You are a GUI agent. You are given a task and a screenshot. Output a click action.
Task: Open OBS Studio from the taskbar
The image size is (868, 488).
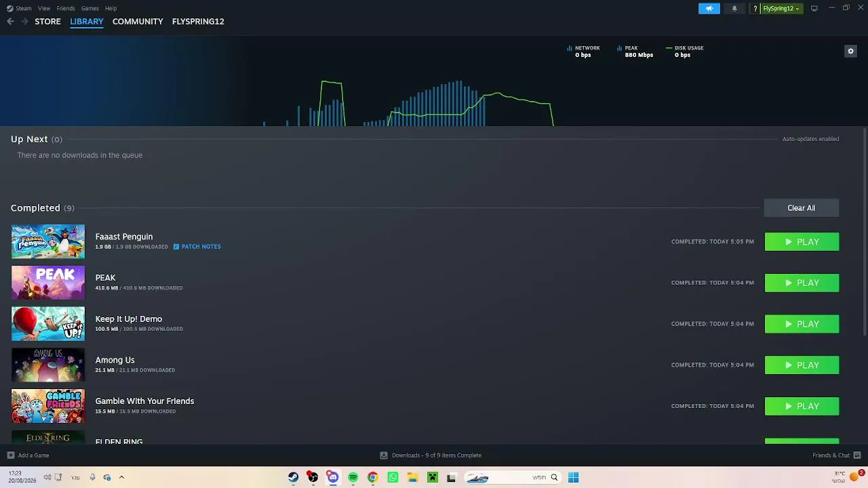(313, 477)
